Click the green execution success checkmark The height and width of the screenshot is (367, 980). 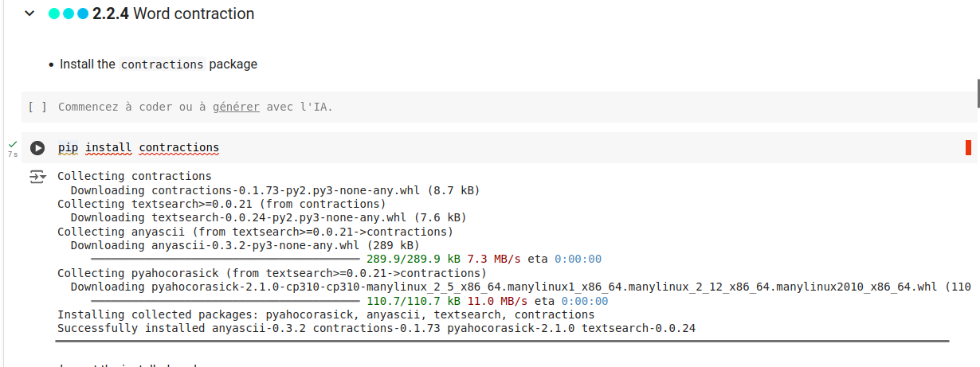[13, 144]
